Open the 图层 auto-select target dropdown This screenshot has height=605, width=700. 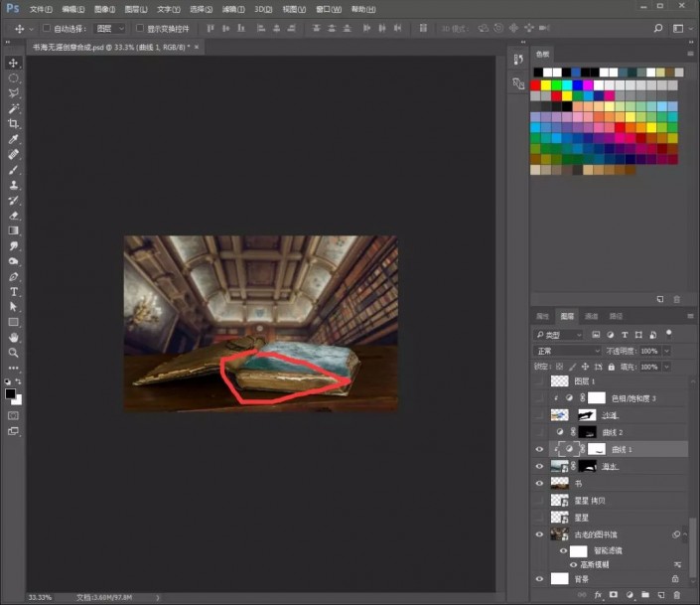click(x=110, y=29)
